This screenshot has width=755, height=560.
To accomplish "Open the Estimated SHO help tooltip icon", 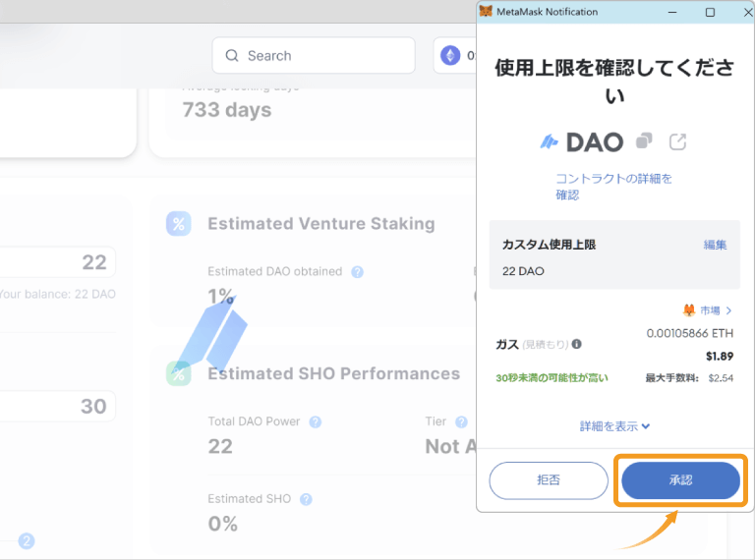I will pos(306,499).
